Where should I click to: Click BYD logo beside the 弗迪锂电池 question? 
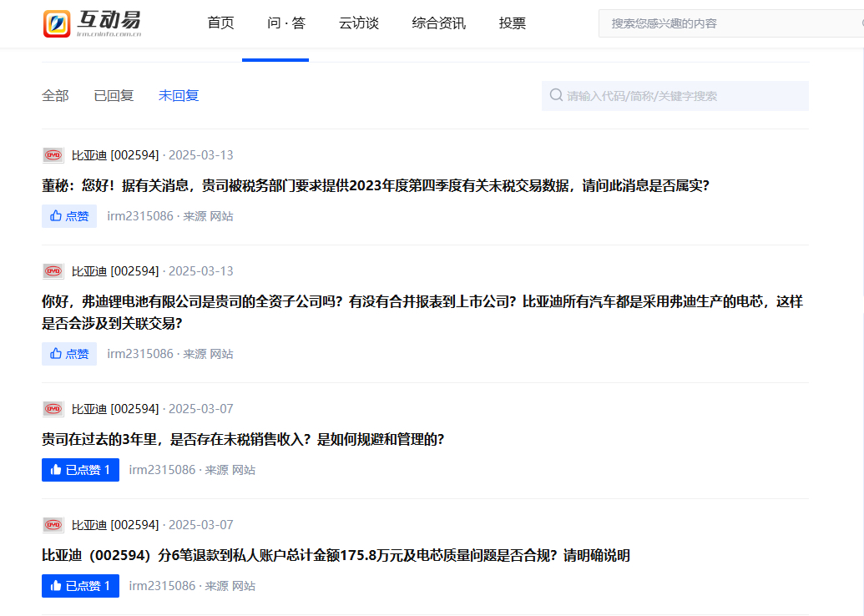[53, 271]
